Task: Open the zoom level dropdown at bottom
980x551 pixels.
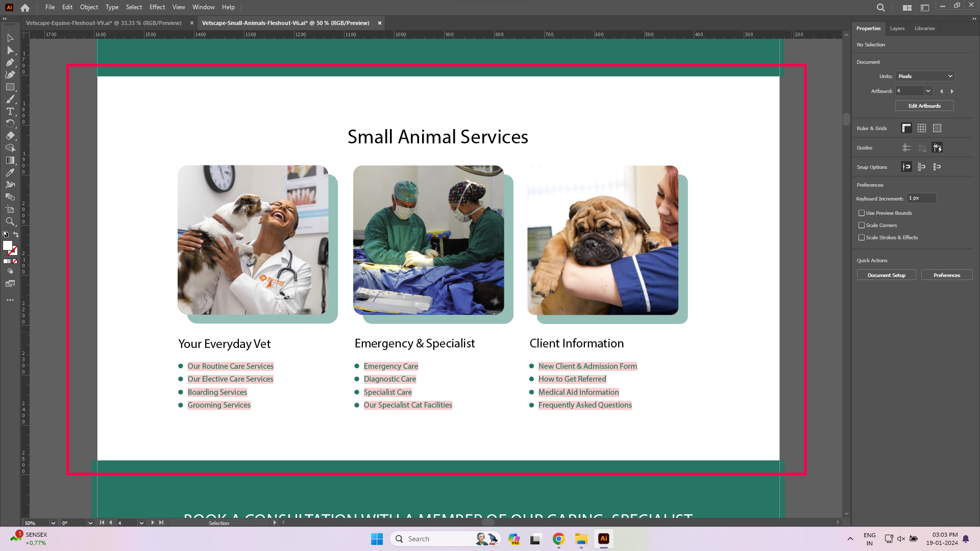Action: 53,523
